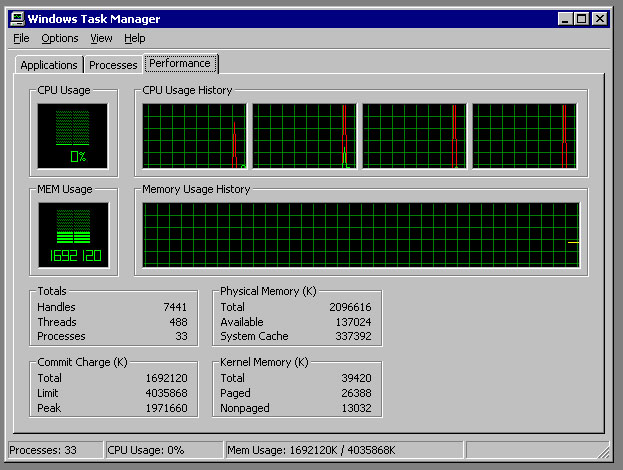The width and height of the screenshot is (623, 470).
Task: Click the CPU Usage 0% meter
Action: (x=73, y=136)
